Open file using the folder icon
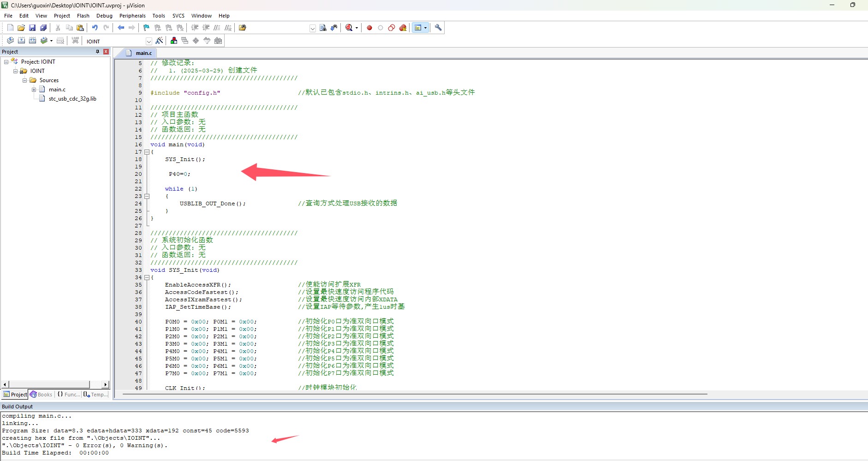The height and width of the screenshot is (461, 868). pyautogui.click(x=21, y=28)
